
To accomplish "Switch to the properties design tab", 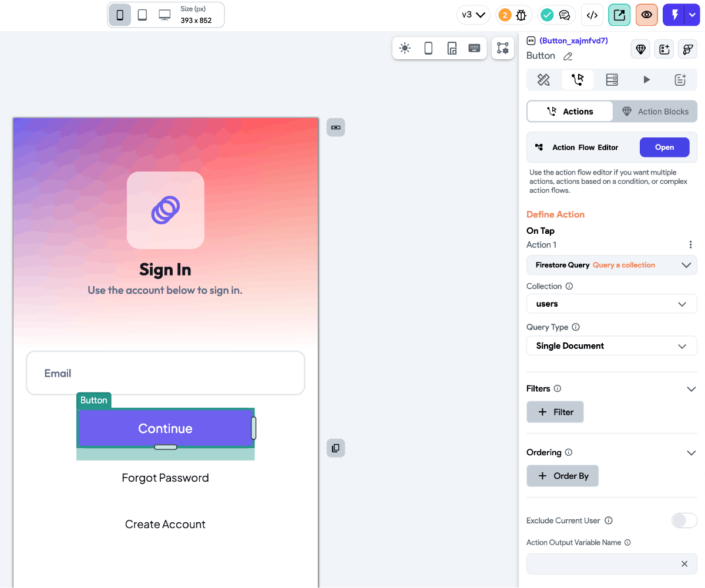I will click(x=544, y=80).
